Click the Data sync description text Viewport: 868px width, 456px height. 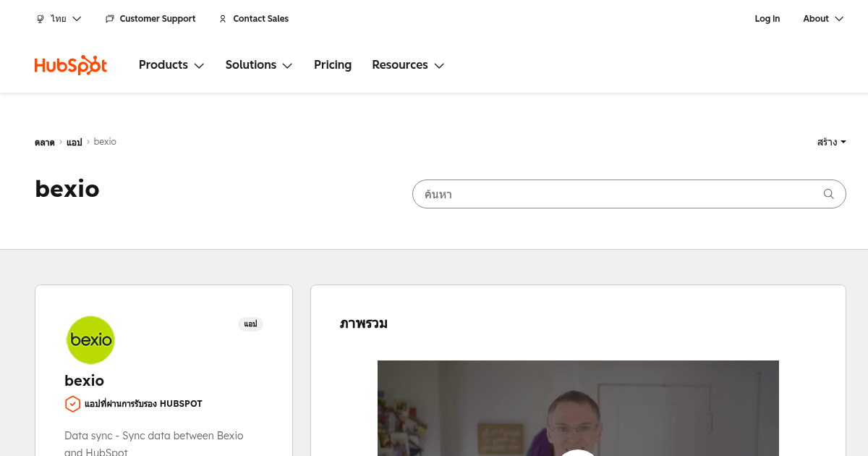[154, 444]
